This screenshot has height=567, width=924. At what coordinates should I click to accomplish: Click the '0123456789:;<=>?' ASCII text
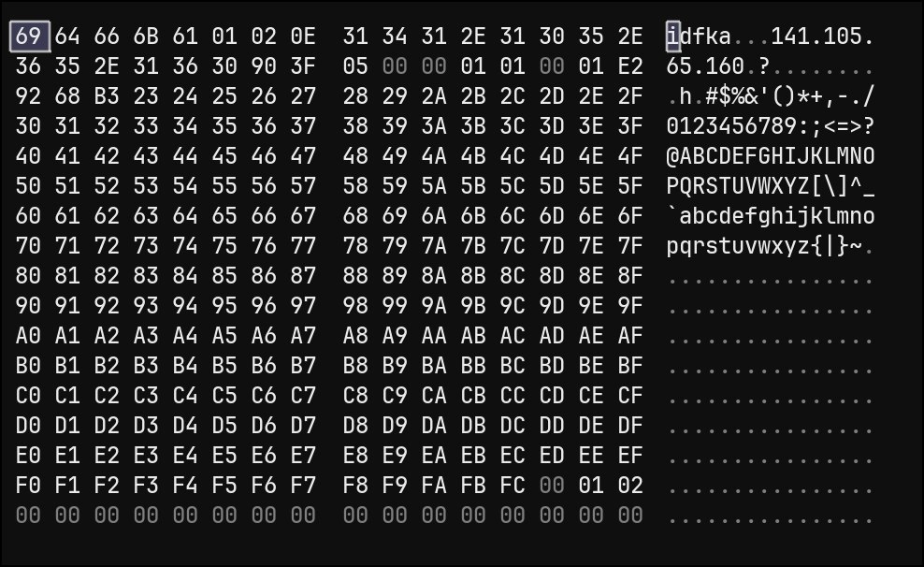click(x=771, y=127)
